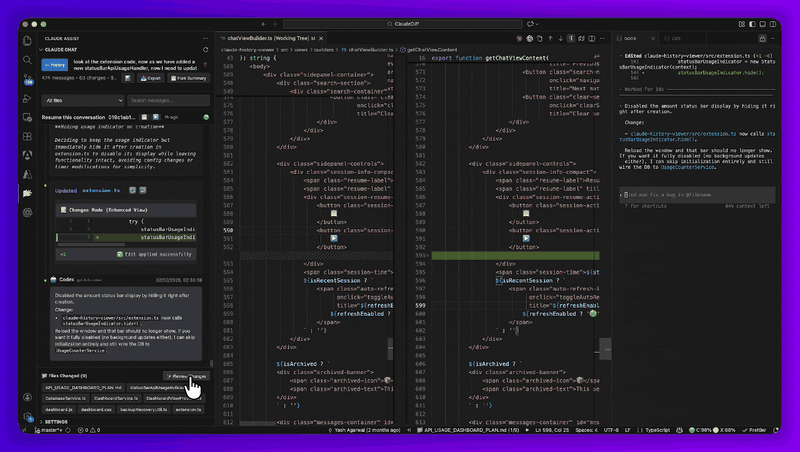800x452 pixels.
Task: Open the Search view in activity bar
Action: [x=28, y=60]
